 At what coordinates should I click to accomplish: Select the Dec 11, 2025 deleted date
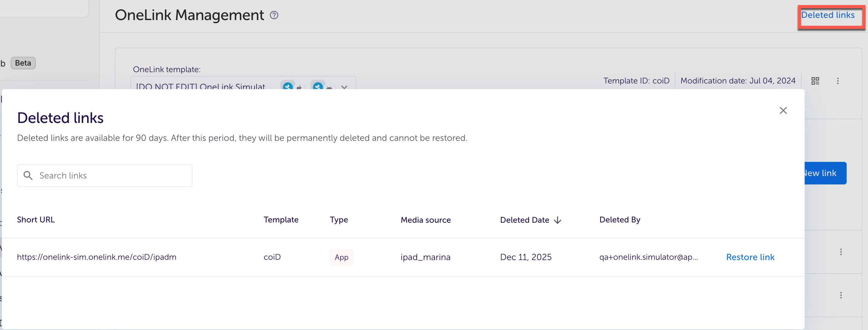(x=526, y=257)
